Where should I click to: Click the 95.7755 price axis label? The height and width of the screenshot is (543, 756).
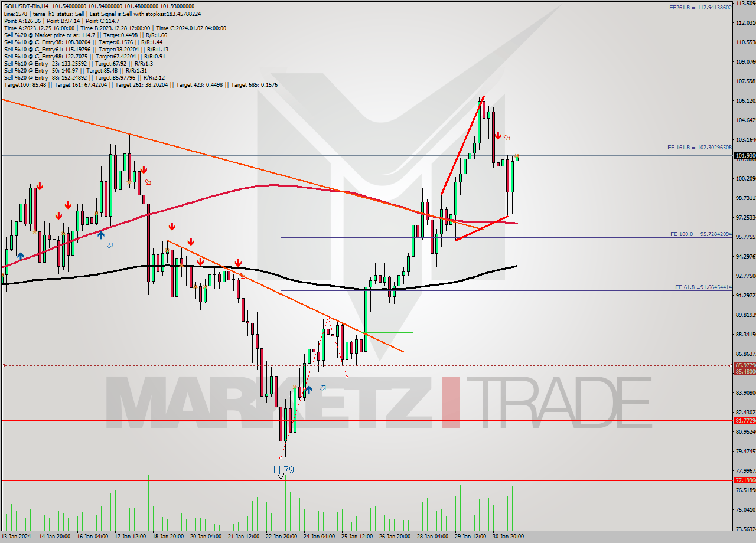(x=745, y=237)
